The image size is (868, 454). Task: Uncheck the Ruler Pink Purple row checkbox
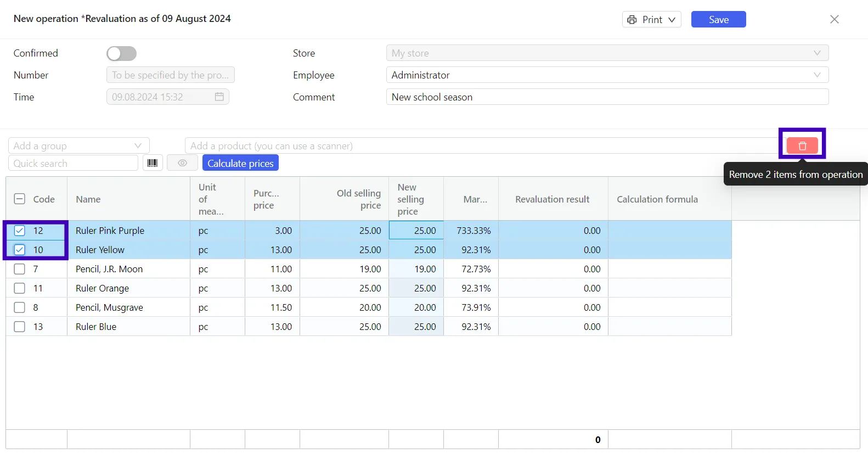pos(19,231)
